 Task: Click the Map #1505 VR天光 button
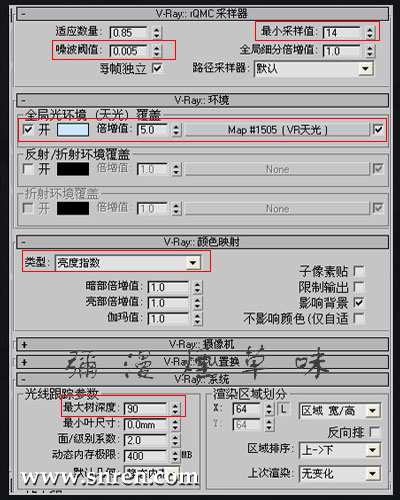click(x=277, y=130)
